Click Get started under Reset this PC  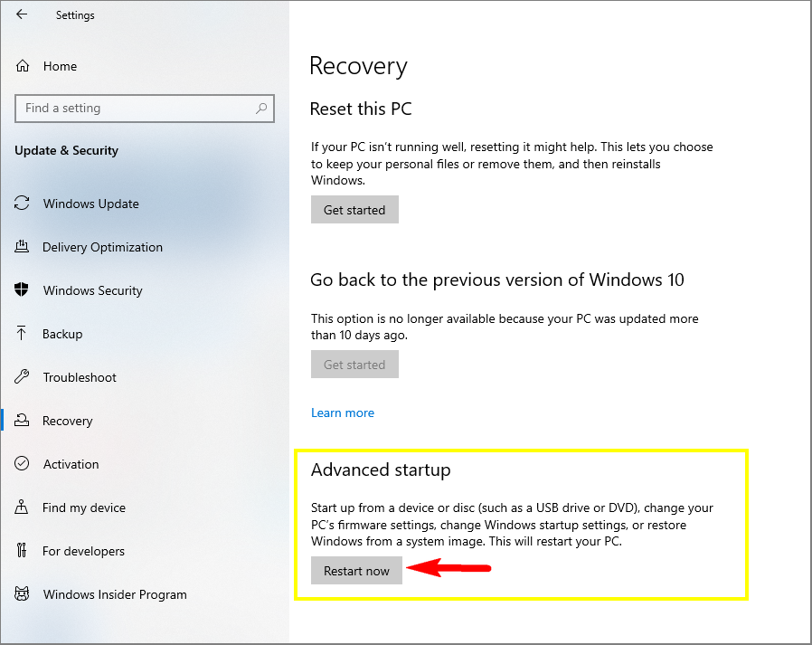354,209
